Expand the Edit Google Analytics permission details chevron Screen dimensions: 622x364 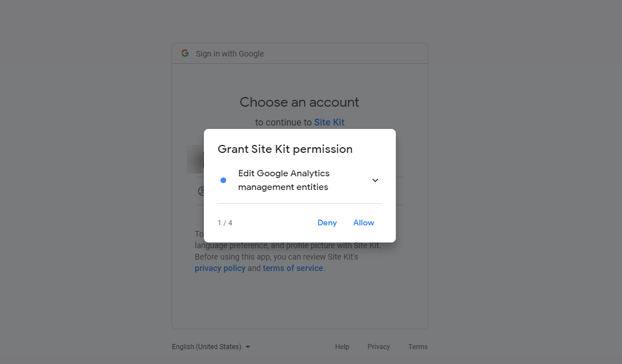[x=375, y=180]
